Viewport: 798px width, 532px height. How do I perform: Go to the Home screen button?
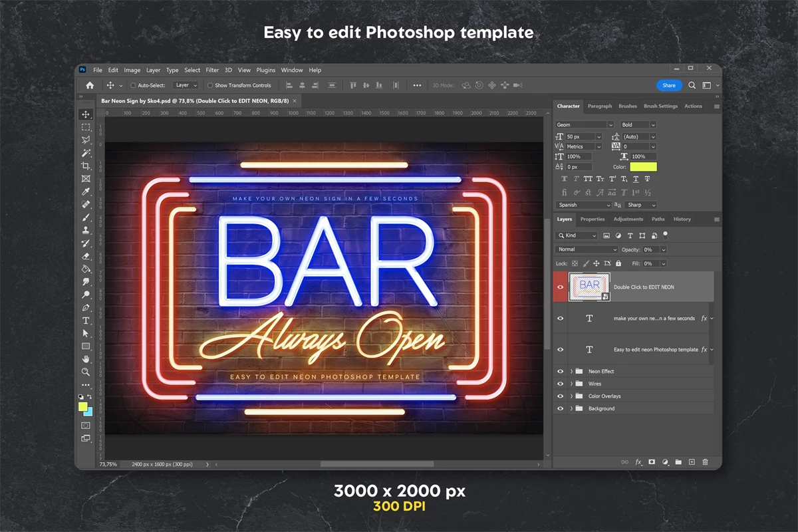click(x=90, y=85)
